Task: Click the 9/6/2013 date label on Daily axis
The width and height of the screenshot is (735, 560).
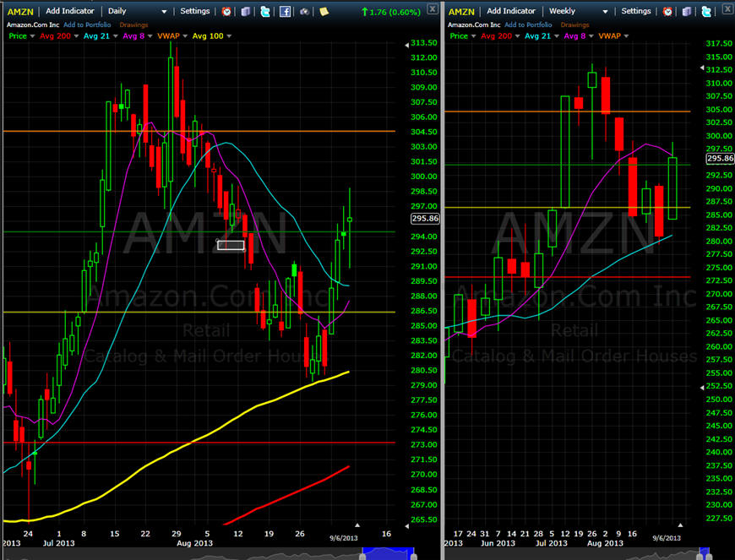Action: (x=344, y=538)
